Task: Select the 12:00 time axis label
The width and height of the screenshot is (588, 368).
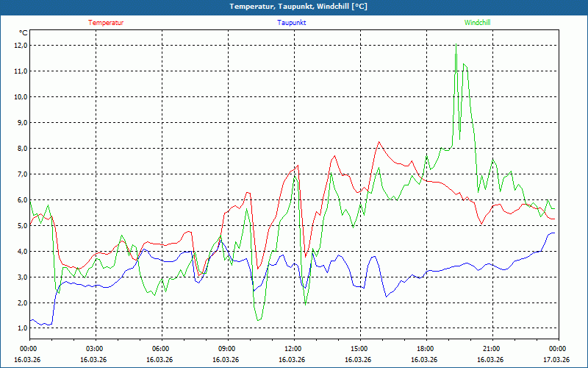Action: click(x=293, y=349)
